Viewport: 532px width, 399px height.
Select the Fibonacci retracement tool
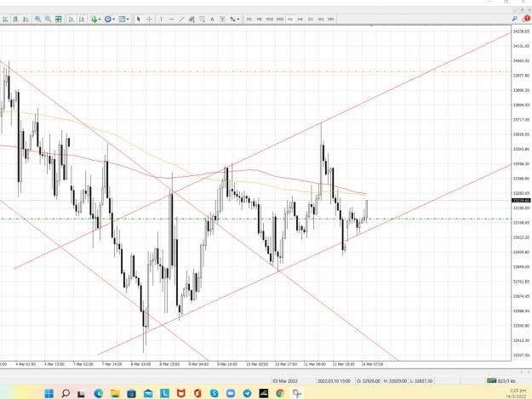[203, 20]
